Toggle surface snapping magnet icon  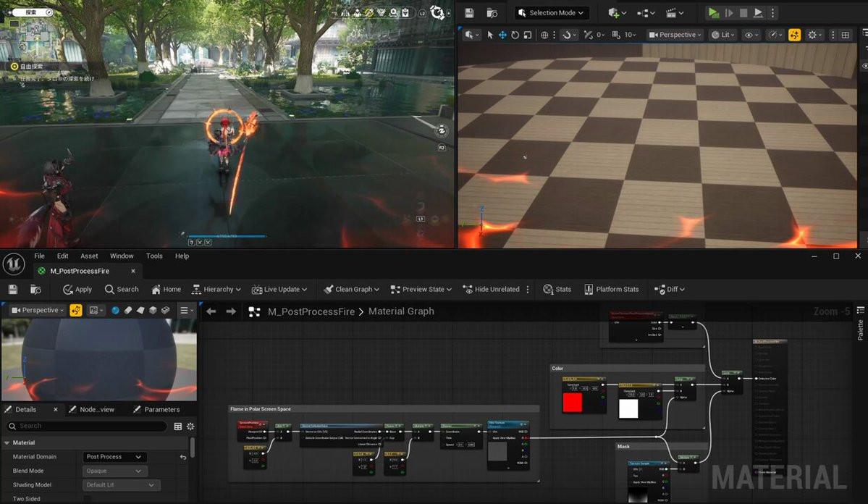pos(566,35)
